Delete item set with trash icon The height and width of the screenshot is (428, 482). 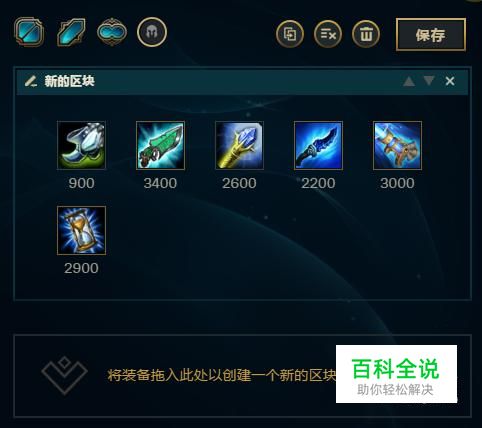366,34
